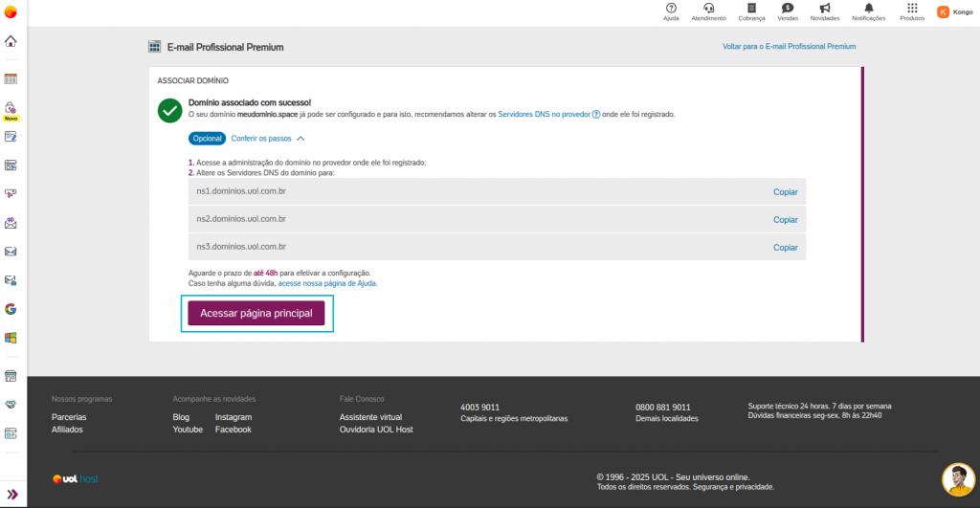The width and height of the screenshot is (980, 508).
Task: Open the assistant avatar chat icon
Action: (x=958, y=479)
